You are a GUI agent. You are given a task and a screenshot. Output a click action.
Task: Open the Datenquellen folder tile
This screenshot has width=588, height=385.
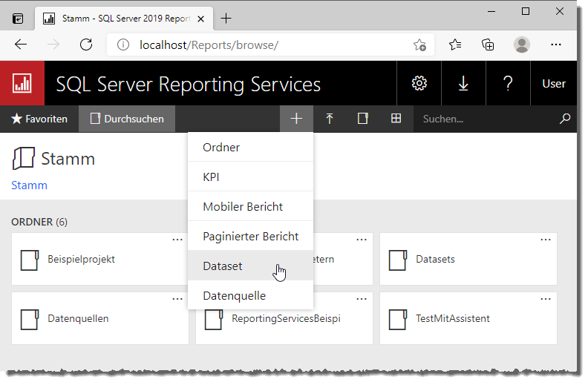click(78, 318)
